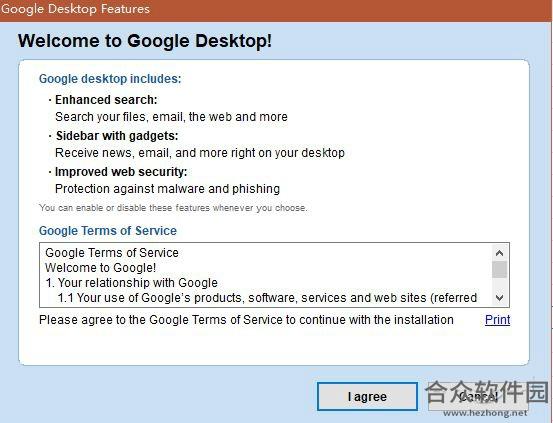
Task: Click the Terms box scroll down arrow
Action: (499, 297)
